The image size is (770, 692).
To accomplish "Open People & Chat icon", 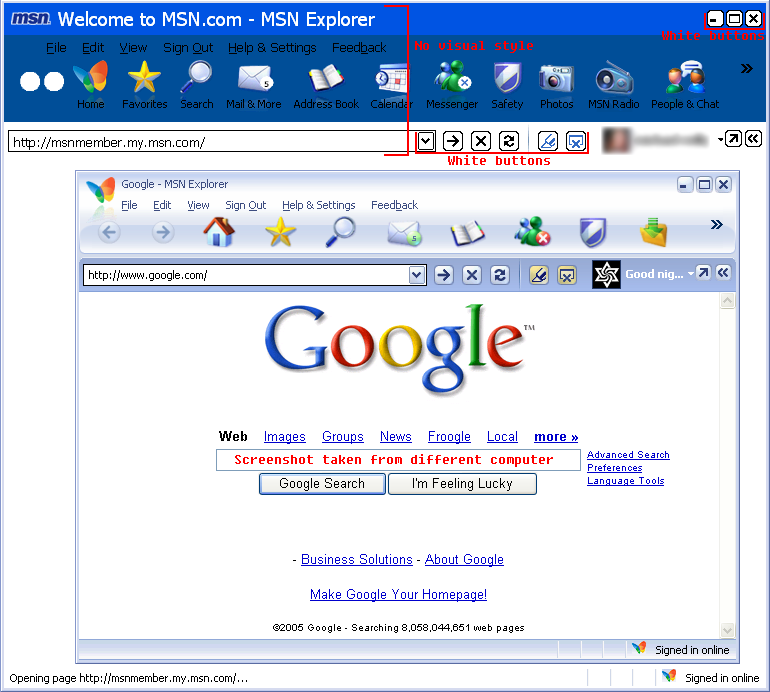I will pyautogui.click(x=685, y=84).
